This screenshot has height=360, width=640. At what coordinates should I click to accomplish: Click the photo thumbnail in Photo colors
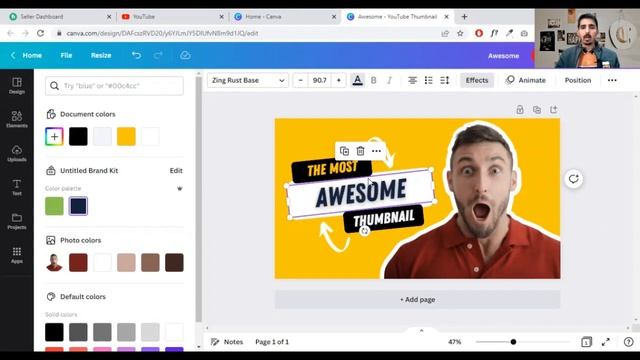click(54, 262)
